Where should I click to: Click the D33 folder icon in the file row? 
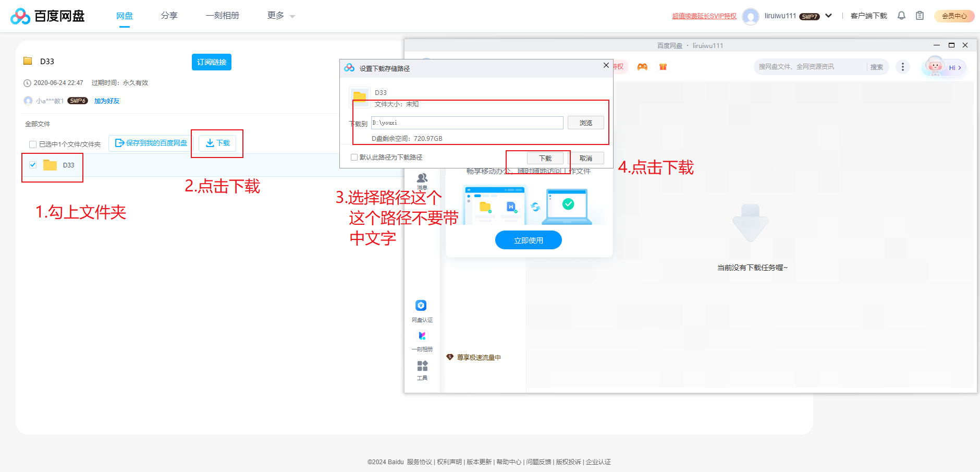(50, 165)
